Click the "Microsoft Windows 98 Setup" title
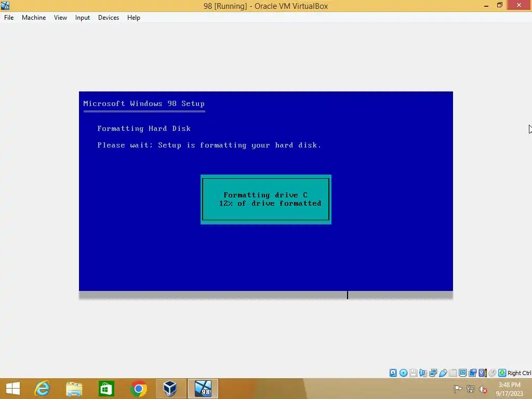Screen dimensions: 532x399 [144, 103]
